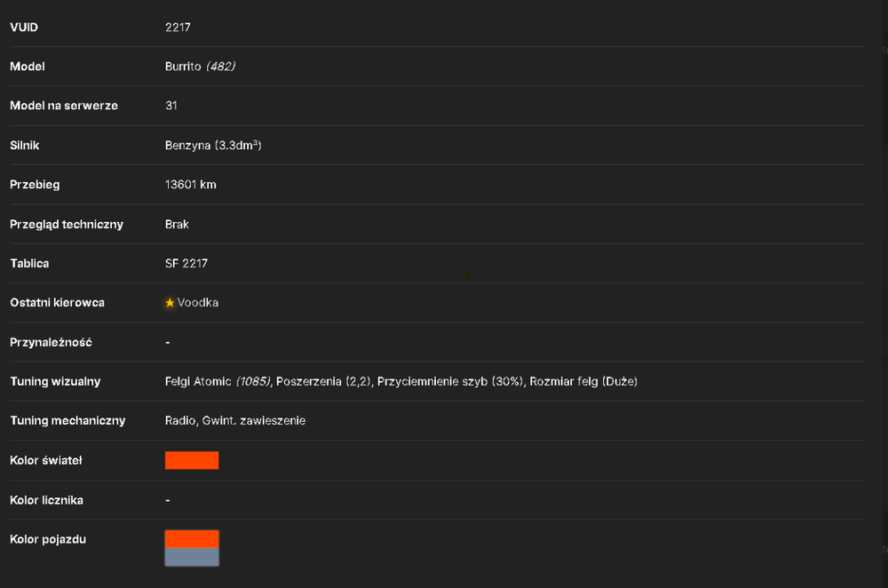Click the gold star next to Voodka
The image size is (888, 588).
170,303
